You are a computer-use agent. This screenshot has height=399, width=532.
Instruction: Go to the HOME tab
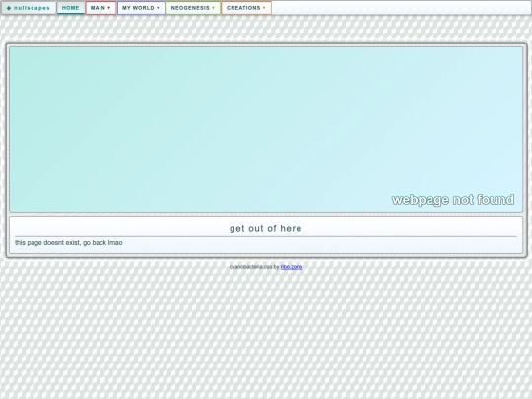click(71, 8)
